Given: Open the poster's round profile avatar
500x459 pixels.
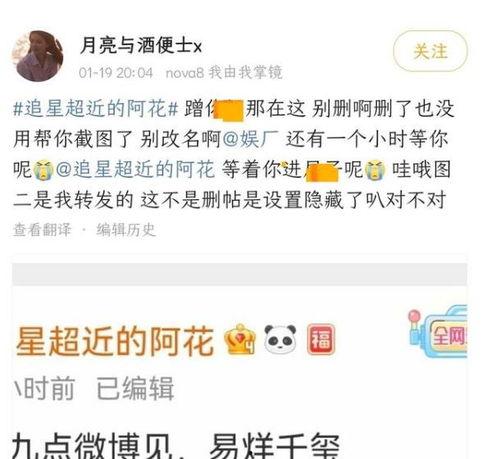Looking at the screenshot, I should tap(37, 56).
